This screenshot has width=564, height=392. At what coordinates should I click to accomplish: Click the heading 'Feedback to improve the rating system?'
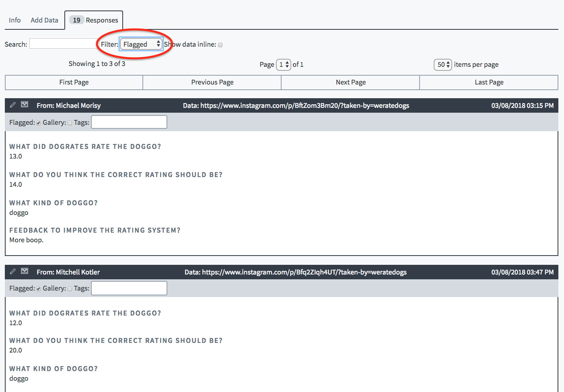point(95,230)
